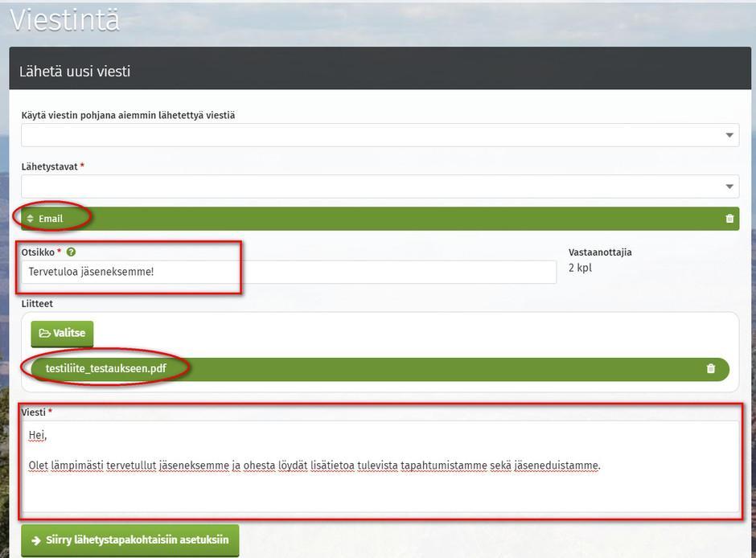The image size is (756, 558).
Task: Focus the Otsikko subject input field
Action: point(289,272)
